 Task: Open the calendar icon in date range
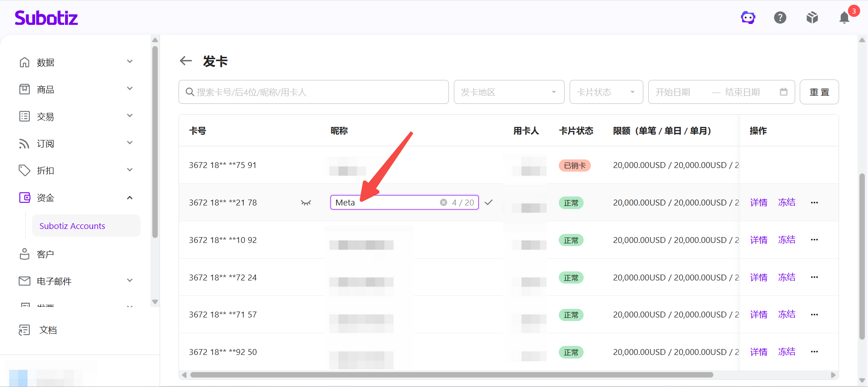(x=783, y=92)
